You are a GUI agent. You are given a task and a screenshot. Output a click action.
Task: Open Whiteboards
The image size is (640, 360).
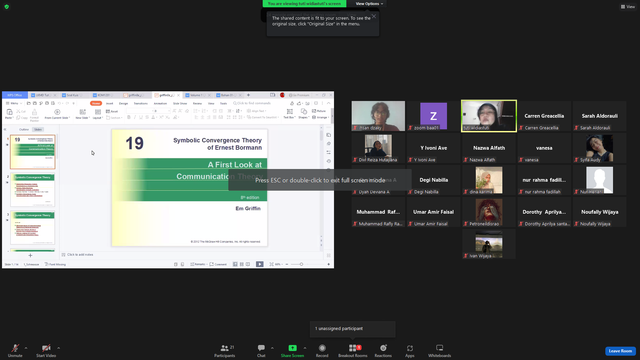point(439,350)
